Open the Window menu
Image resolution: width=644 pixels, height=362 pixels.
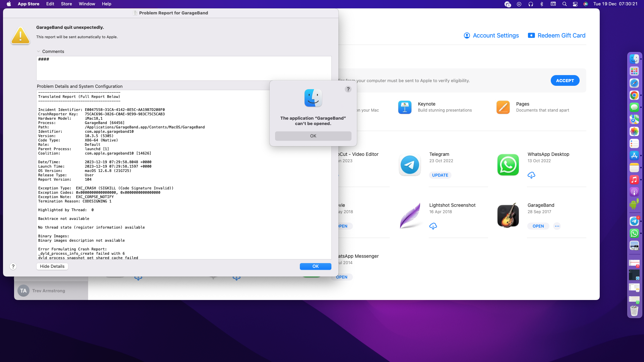[87, 4]
